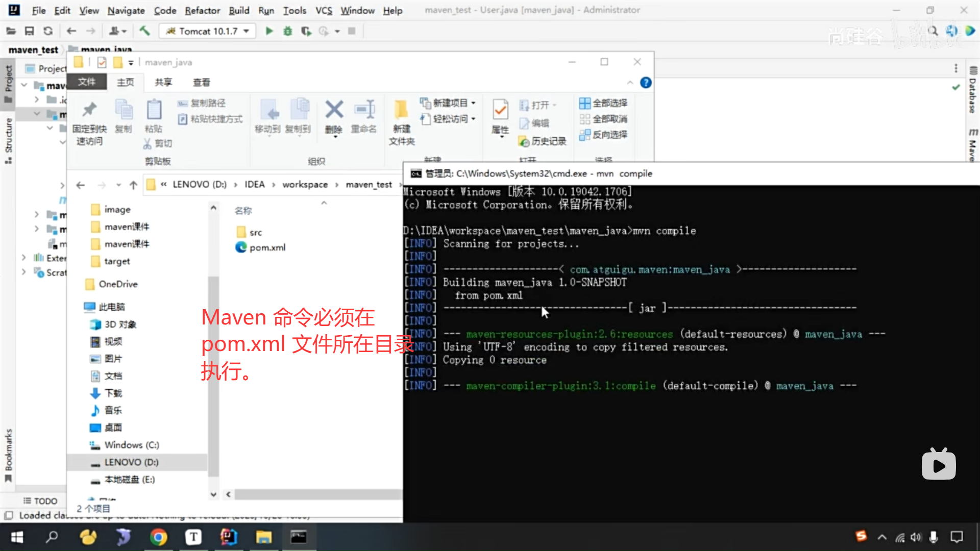
Task: Open recent locations dropdown in Explorer navigation
Action: 118,185
